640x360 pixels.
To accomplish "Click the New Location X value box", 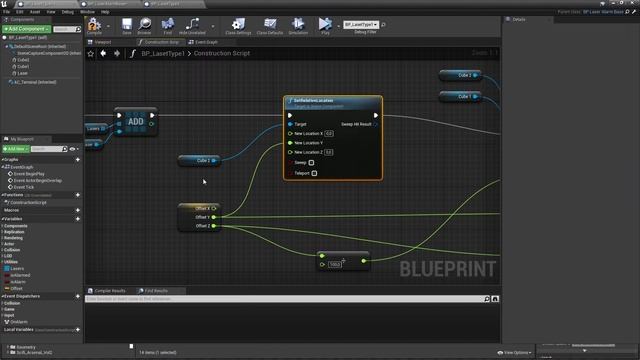I will tap(329, 133).
